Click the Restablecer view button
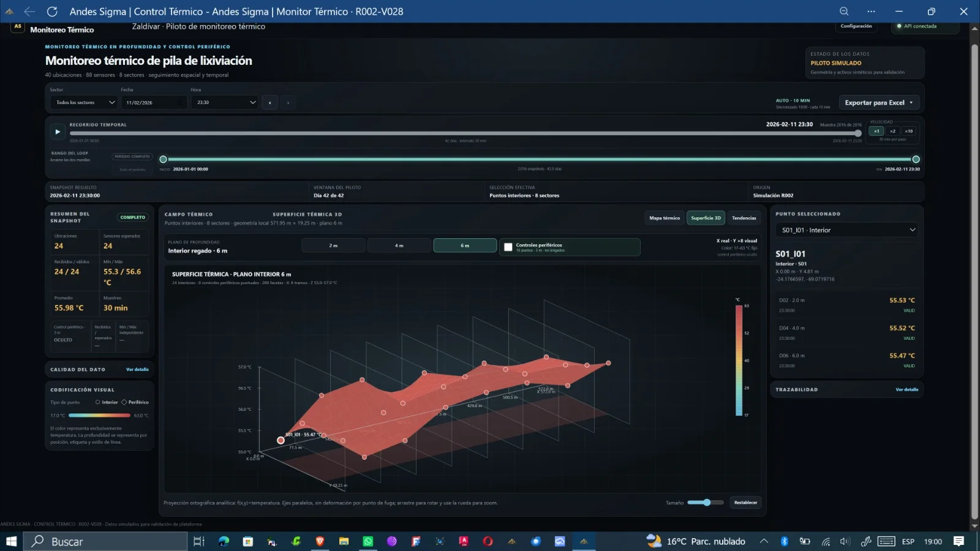980x551 pixels. coord(745,503)
